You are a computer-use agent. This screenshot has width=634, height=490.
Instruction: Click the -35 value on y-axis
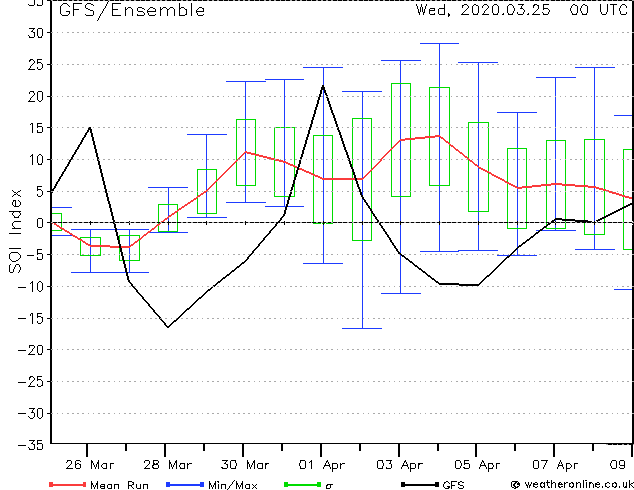click(31, 445)
